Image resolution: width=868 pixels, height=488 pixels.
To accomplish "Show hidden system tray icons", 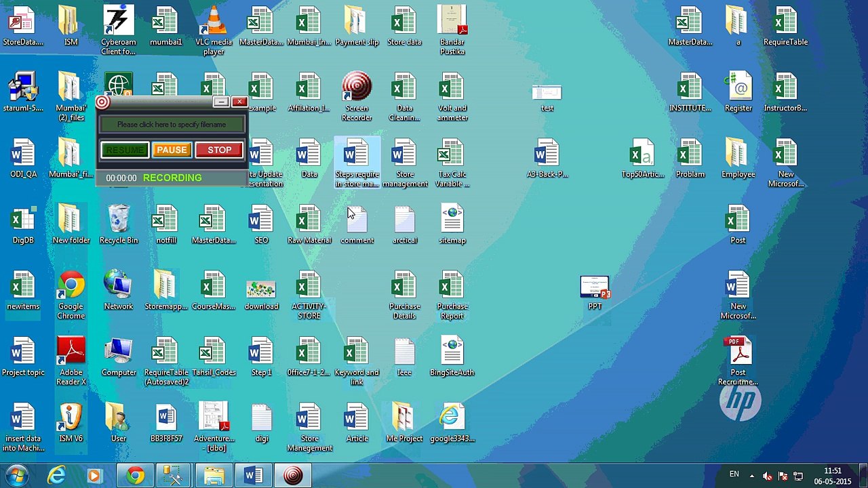I will pos(751,475).
